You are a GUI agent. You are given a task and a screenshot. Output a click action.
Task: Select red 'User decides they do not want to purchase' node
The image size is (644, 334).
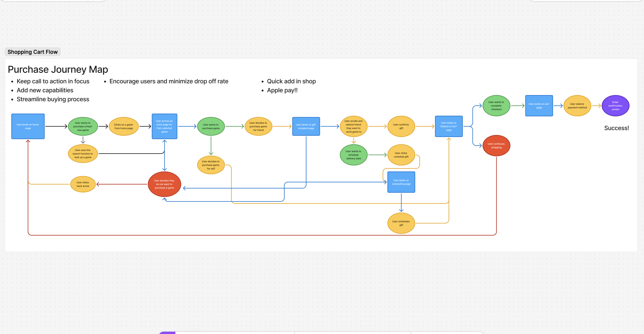164,184
